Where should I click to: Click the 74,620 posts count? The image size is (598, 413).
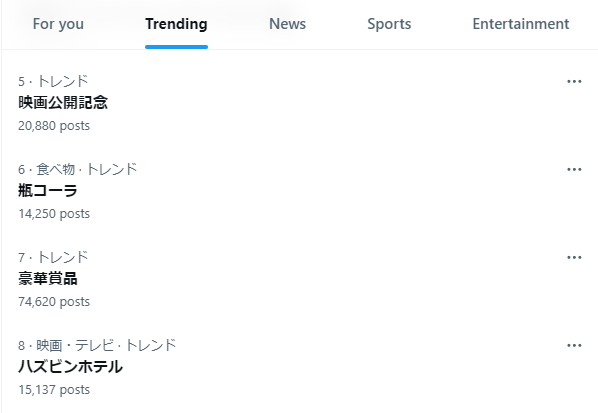(x=54, y=302)
